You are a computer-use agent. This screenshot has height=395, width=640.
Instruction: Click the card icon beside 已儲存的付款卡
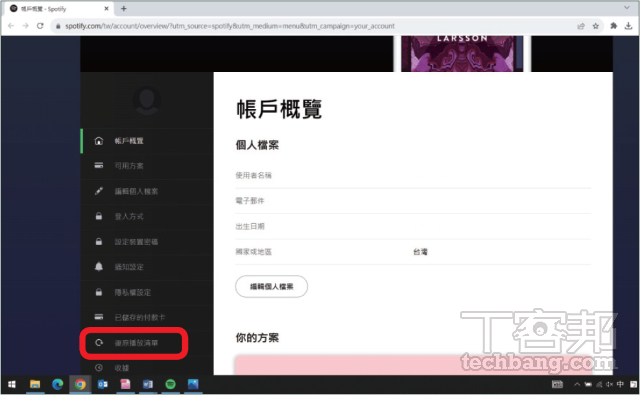point(99,317)
